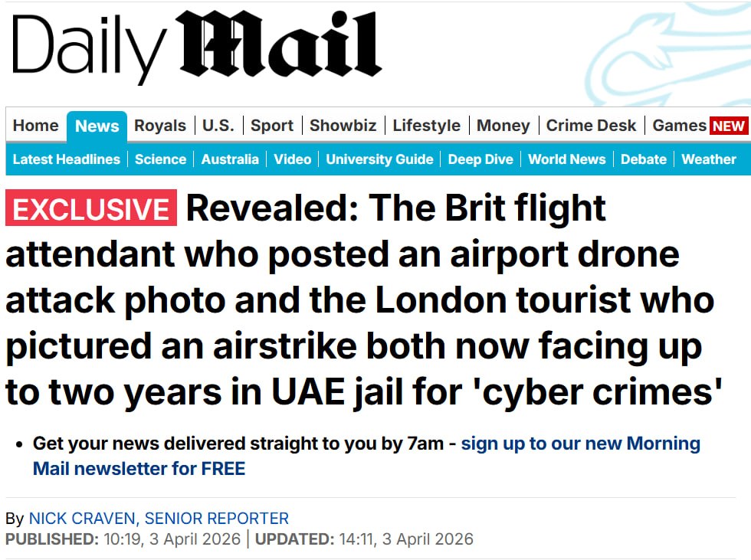The width and height of the screenshot is (751, 560).
Task: Open the Home navigation tab
Action: tap(35, 126)
